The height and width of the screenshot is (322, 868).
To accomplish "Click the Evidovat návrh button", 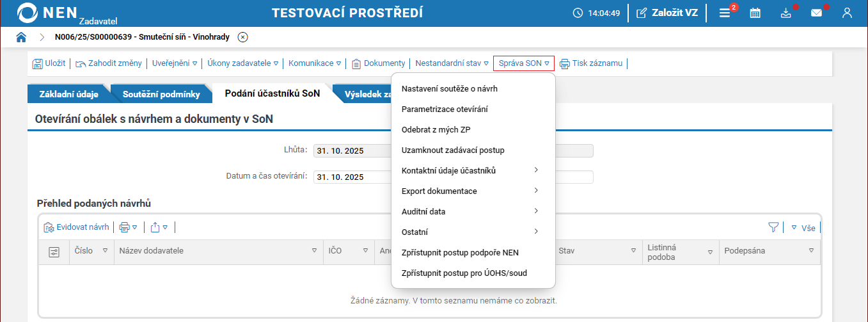I will (76, 227).
